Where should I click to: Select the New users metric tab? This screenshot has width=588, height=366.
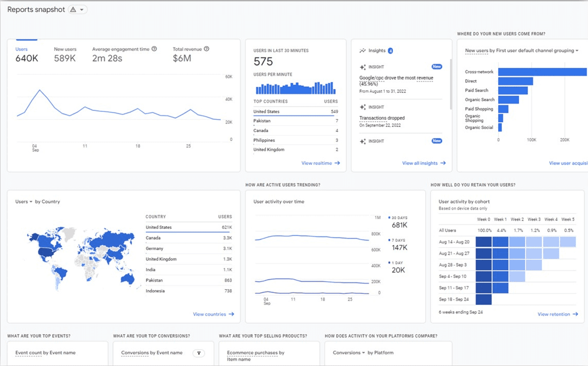[65, 54]
